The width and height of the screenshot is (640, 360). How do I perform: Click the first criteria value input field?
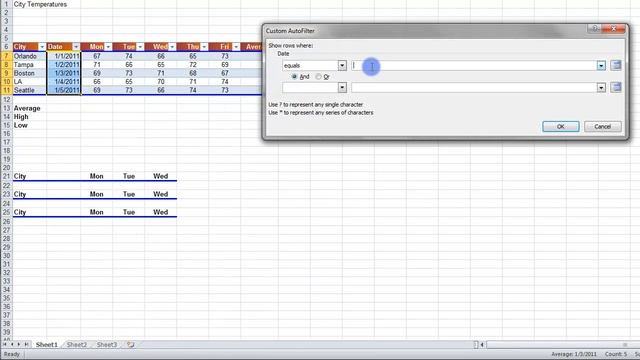(473, 65)
